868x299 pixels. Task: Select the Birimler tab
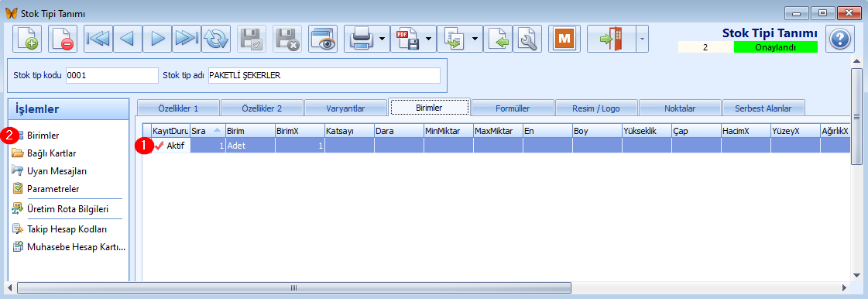click(x=429, y=108)
